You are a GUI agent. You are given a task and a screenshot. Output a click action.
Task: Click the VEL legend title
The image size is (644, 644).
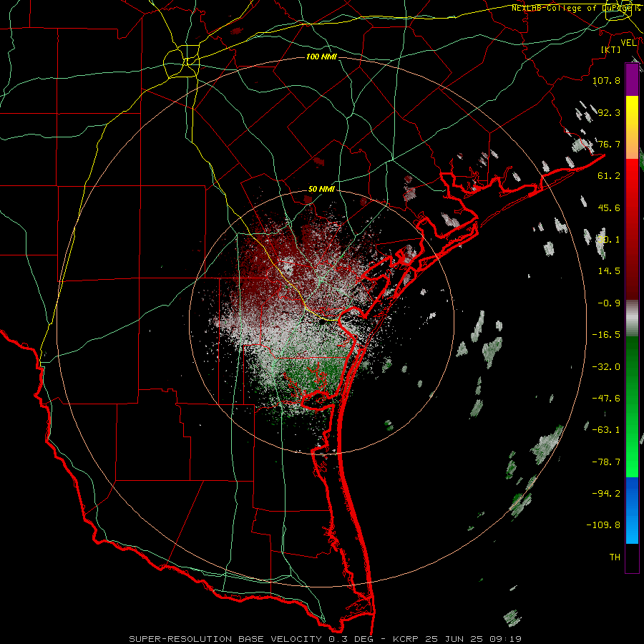click(x=628, y=43)
